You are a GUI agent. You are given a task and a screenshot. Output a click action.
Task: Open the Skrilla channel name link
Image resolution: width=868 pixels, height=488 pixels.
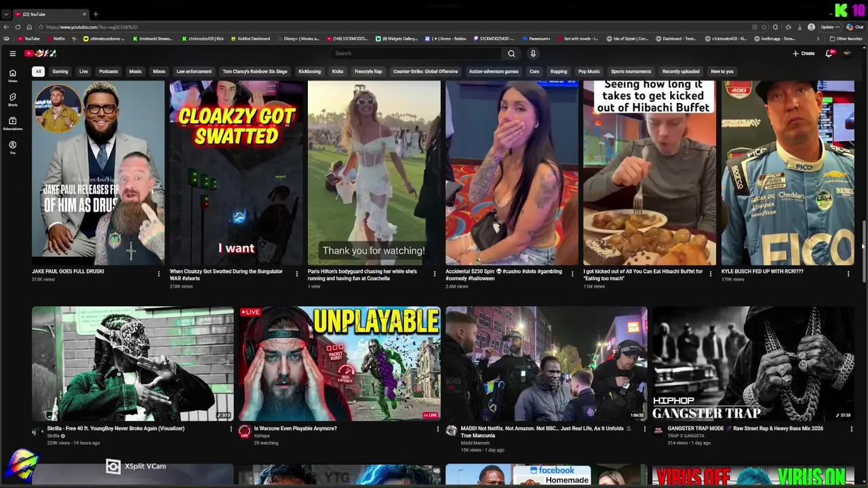[53, 436]
